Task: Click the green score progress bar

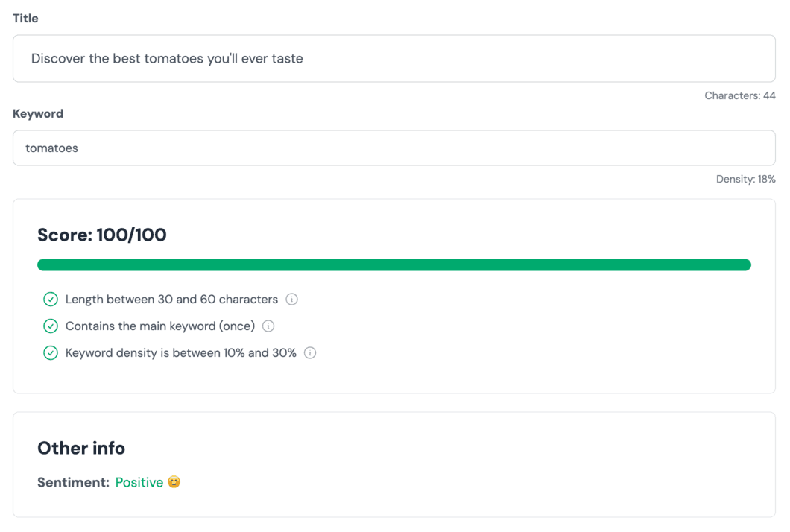Action: [x=394, y=265]
